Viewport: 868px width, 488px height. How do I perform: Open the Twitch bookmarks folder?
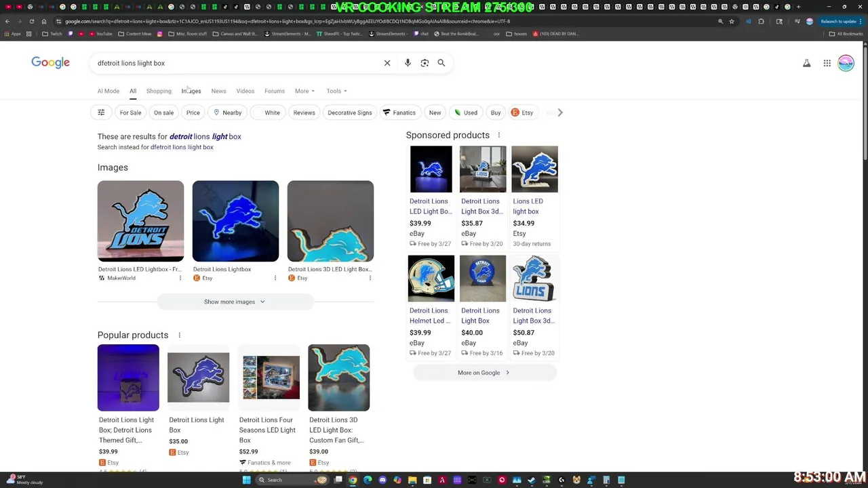click(52, 34)
